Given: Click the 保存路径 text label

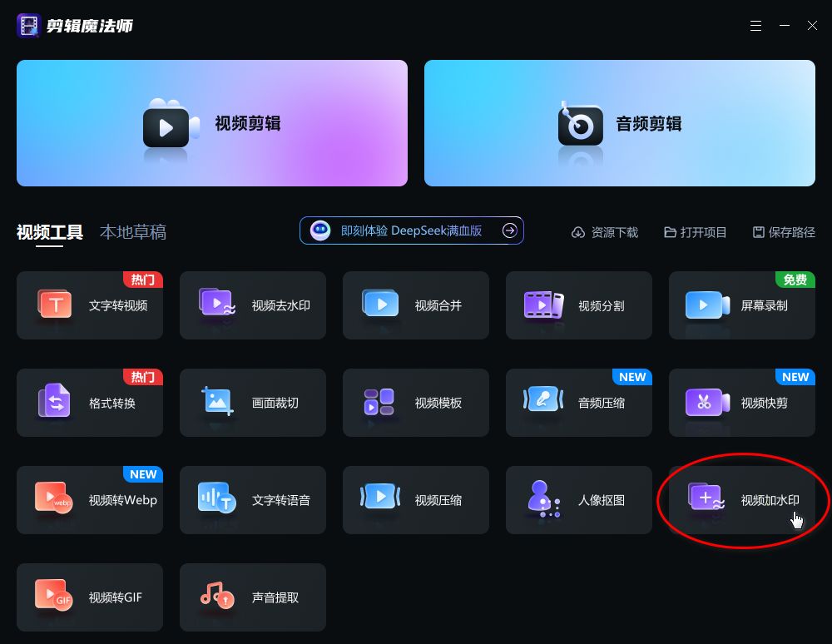Looking at the screenshot, I should click(x=792, y=232).
